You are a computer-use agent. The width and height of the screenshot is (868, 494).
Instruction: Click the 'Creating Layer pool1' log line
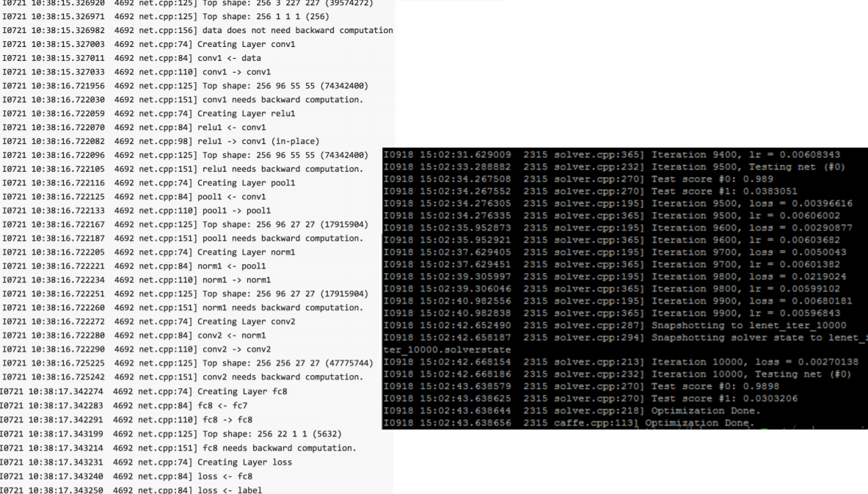coord(149,183)
